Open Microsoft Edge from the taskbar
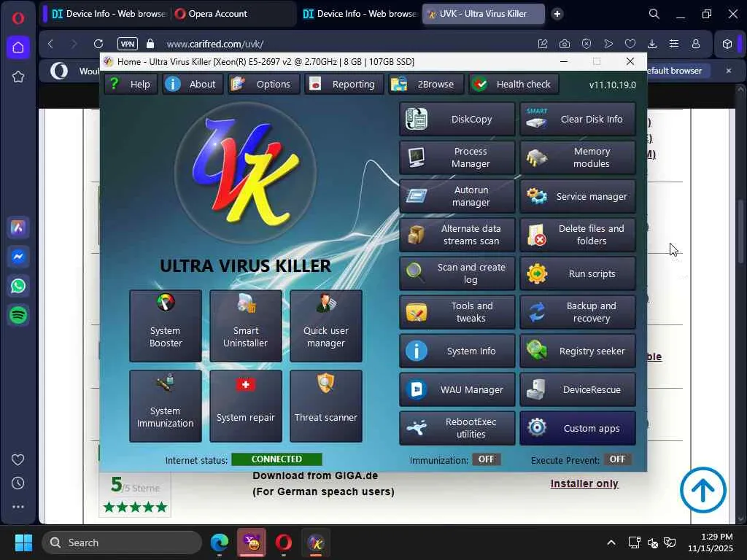The image size is (747, 560). [x=219, y=542]
